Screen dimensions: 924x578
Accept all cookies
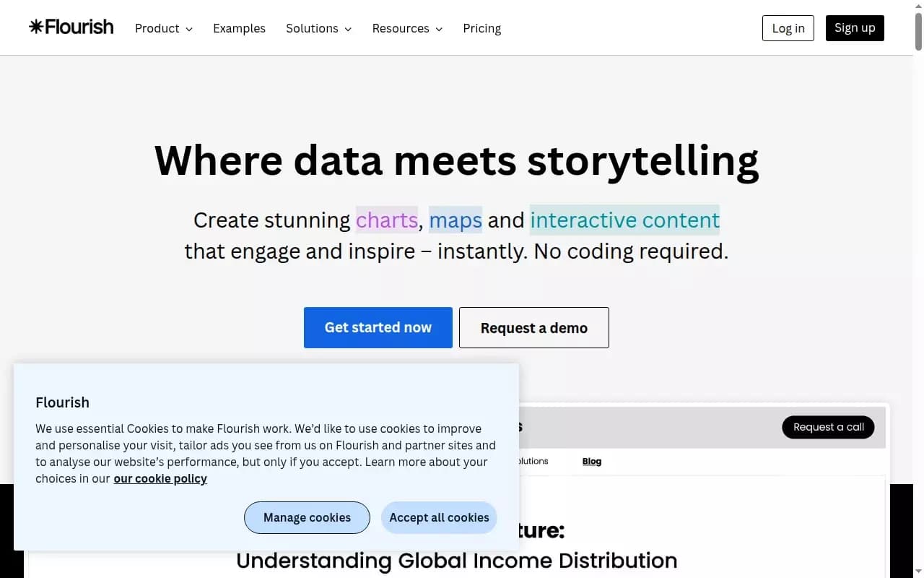coord(439,517)
